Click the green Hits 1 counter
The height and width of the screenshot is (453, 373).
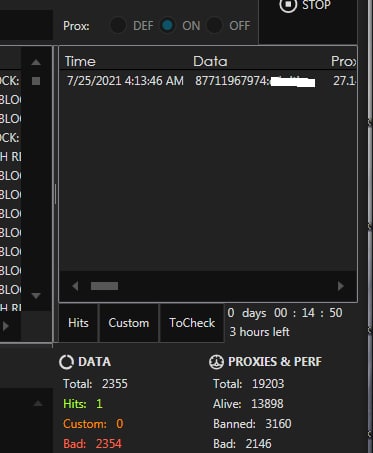click(83, 404)
